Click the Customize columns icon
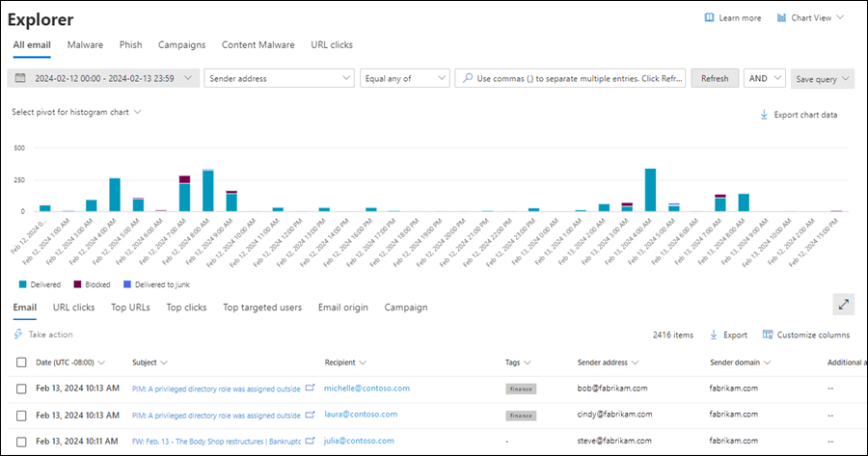Image resolution: width=868 pixels, height=456 pixels. click(768, 335)
